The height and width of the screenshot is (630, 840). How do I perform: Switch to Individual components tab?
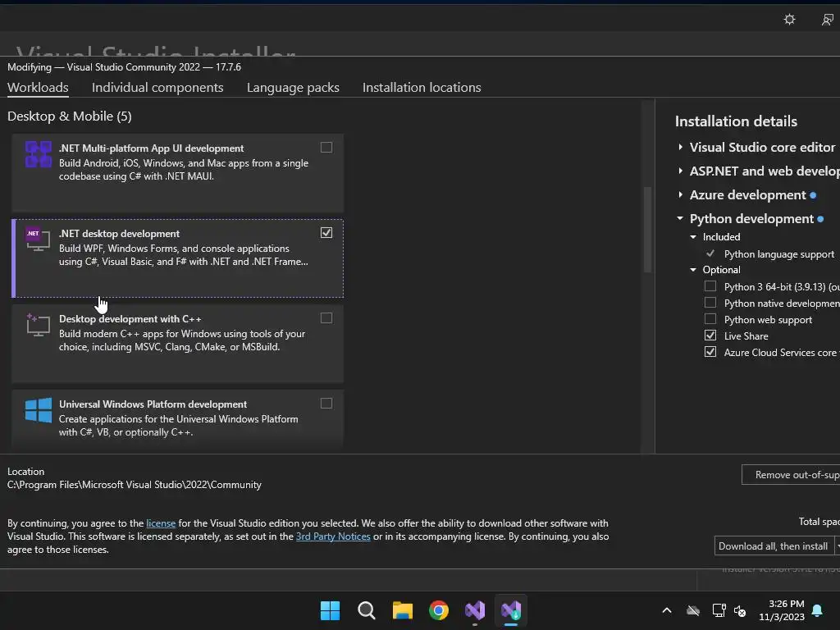point(157,87)
